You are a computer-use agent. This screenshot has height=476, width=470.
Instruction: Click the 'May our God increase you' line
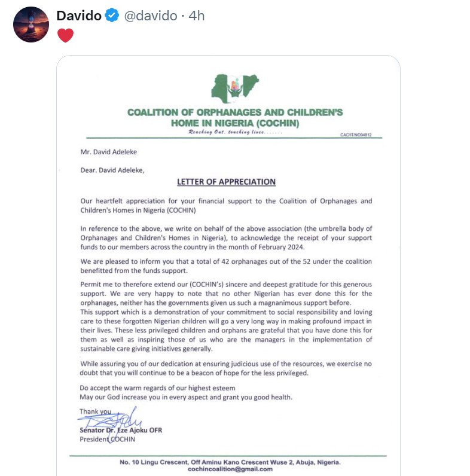click(x=187, y=398)
